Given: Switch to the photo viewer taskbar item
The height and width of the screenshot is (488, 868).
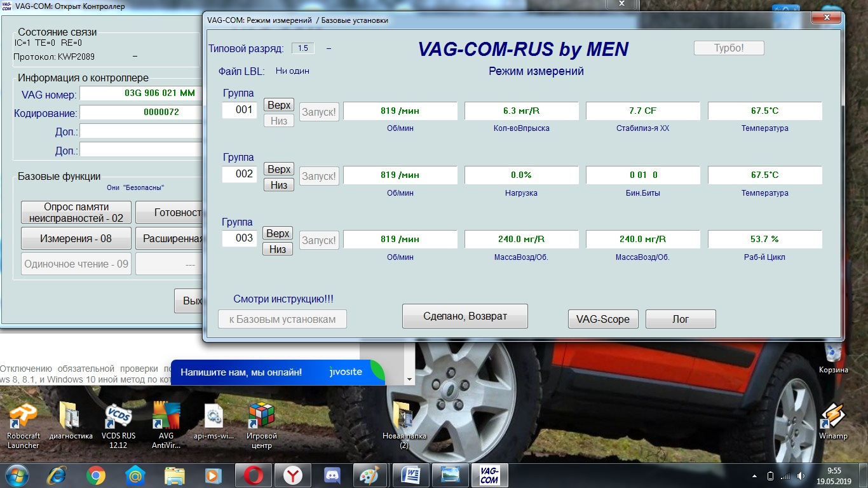Looking at the screenshot, I should [x=450, y=475].
